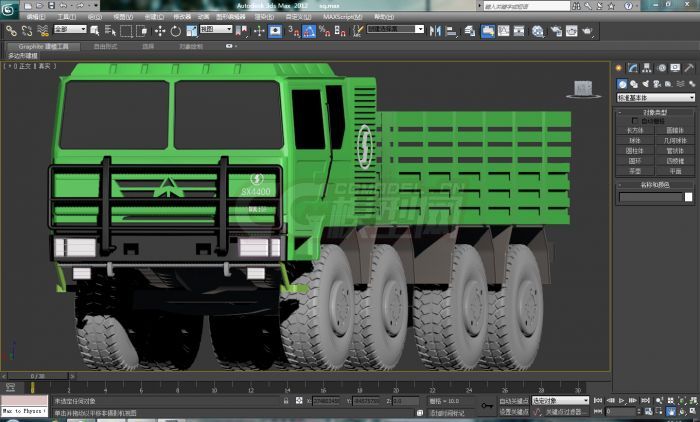700x422 pixels.
Task: Open the Curve Editor icon
Action: pyautogui.click(x=504, y=31)
